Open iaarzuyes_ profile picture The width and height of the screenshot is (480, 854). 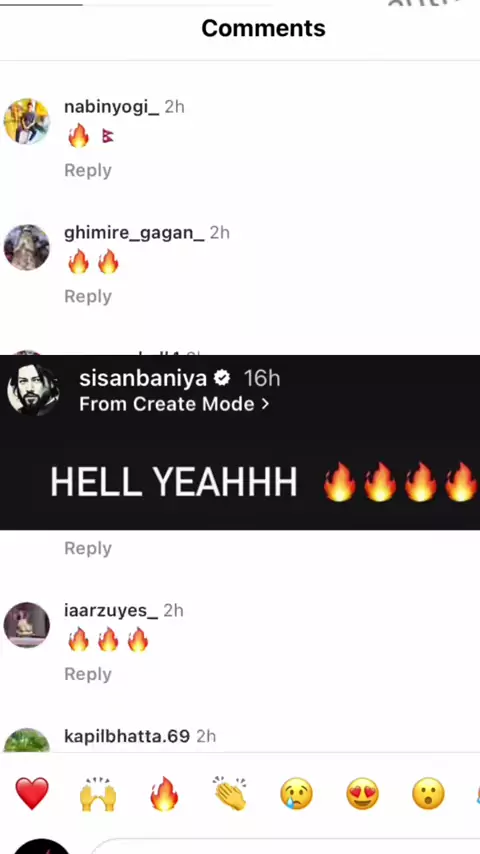pyautogui.click(x=27, y=625)
